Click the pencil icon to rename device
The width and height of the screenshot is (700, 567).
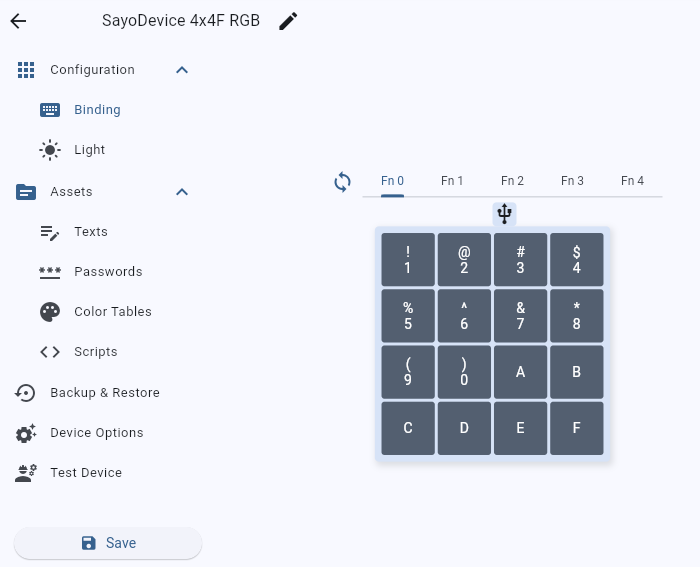(288, 21)
